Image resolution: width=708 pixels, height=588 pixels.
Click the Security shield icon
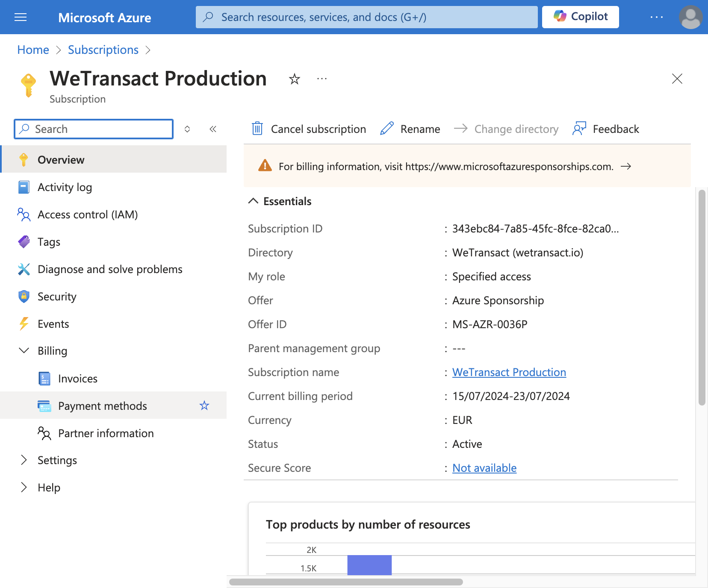(x=24, y=297)
